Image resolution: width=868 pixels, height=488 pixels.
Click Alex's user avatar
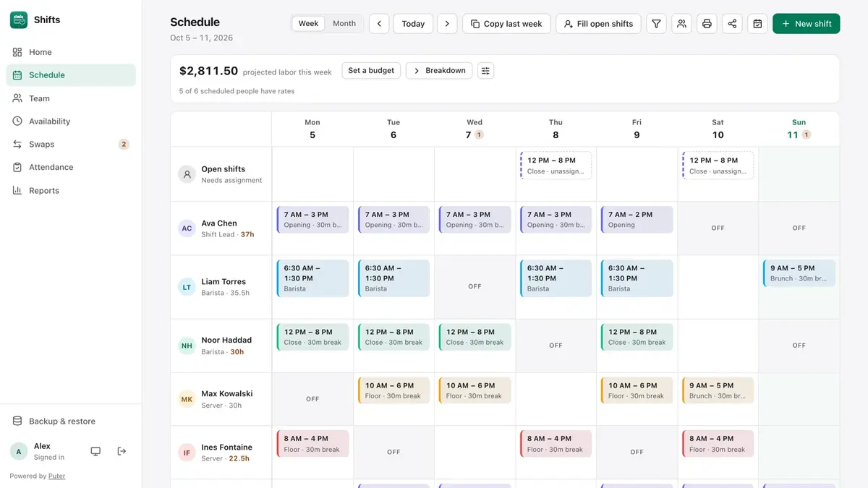(x=19, y=451)
